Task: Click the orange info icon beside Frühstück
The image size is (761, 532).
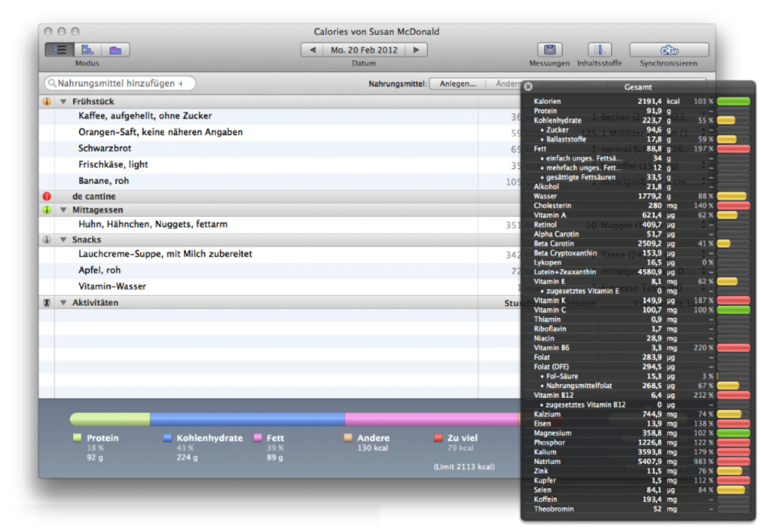Action: 47,102
